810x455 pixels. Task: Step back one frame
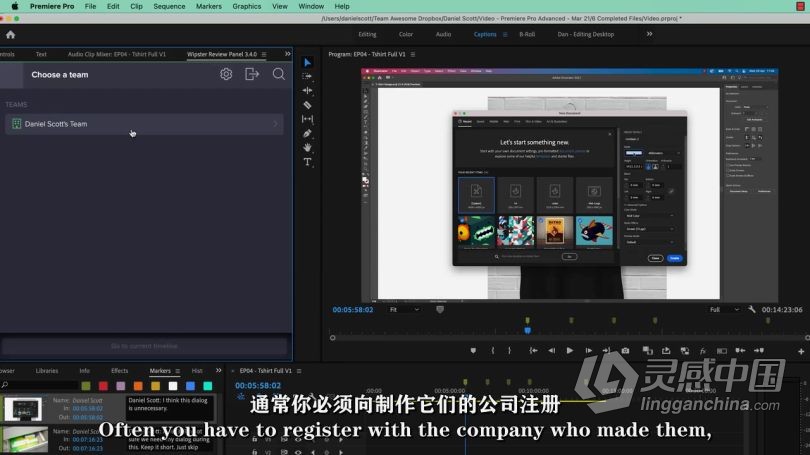click(x=552, y=351)
